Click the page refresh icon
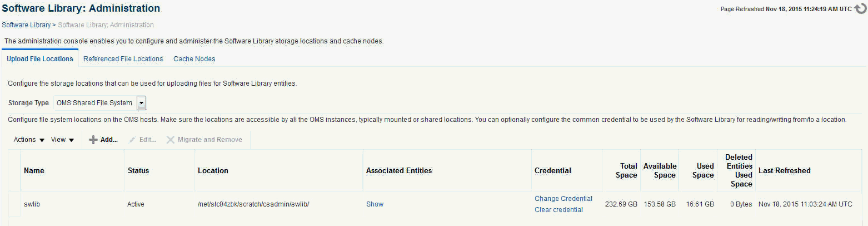 pyautogui.click(x=860, y=9)
